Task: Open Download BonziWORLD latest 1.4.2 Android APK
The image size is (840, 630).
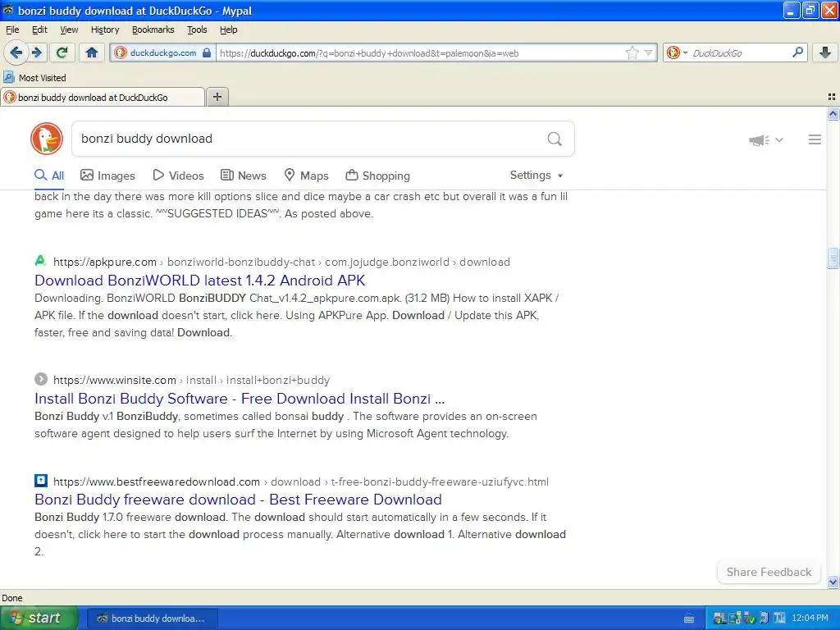Action: (200, 281)
